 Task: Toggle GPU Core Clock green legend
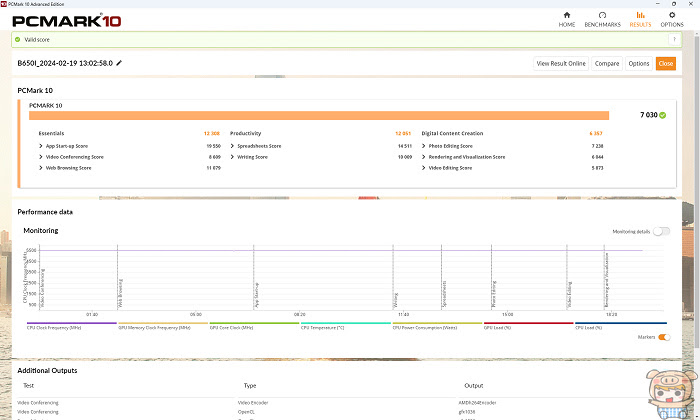click(254, 325)
